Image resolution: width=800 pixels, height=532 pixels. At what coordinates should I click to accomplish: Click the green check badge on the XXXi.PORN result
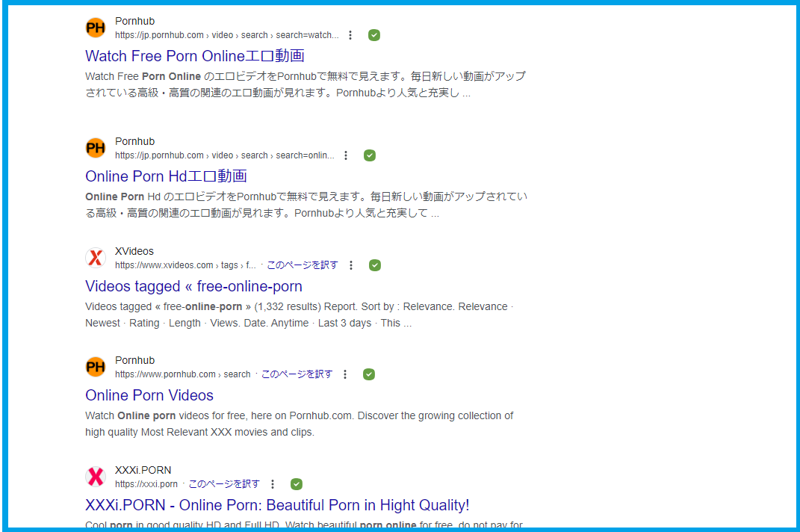[297, 484]
